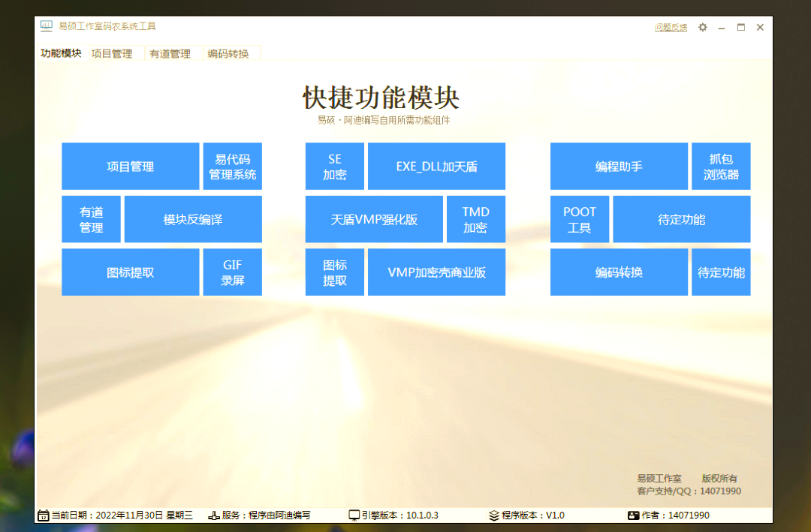Click the 版权所有 text
811x532 pixels.
click(x=719, y=478)
